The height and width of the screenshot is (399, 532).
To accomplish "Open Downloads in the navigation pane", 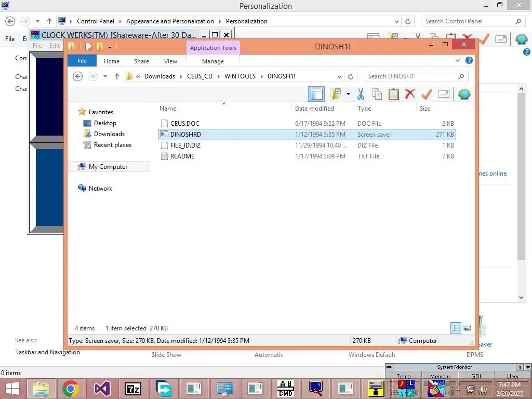I will (x=109, y=134).
